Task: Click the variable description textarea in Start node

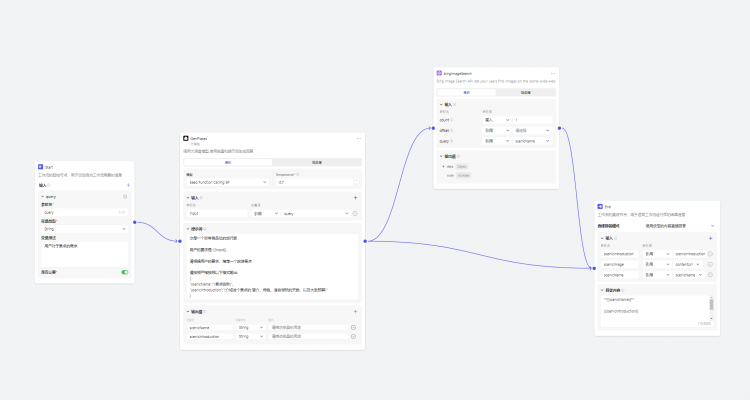Action: (x=85, y=254)
